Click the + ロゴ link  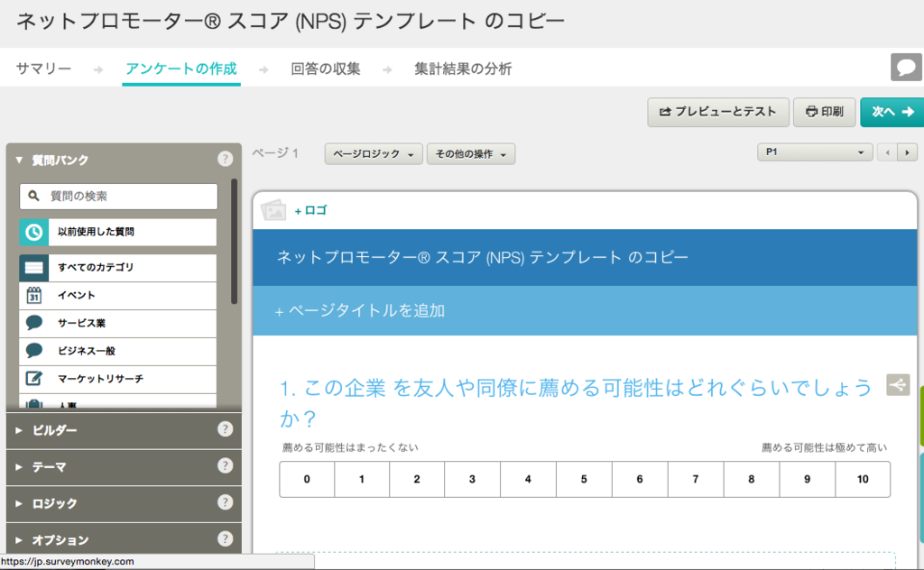coord(310,210)
